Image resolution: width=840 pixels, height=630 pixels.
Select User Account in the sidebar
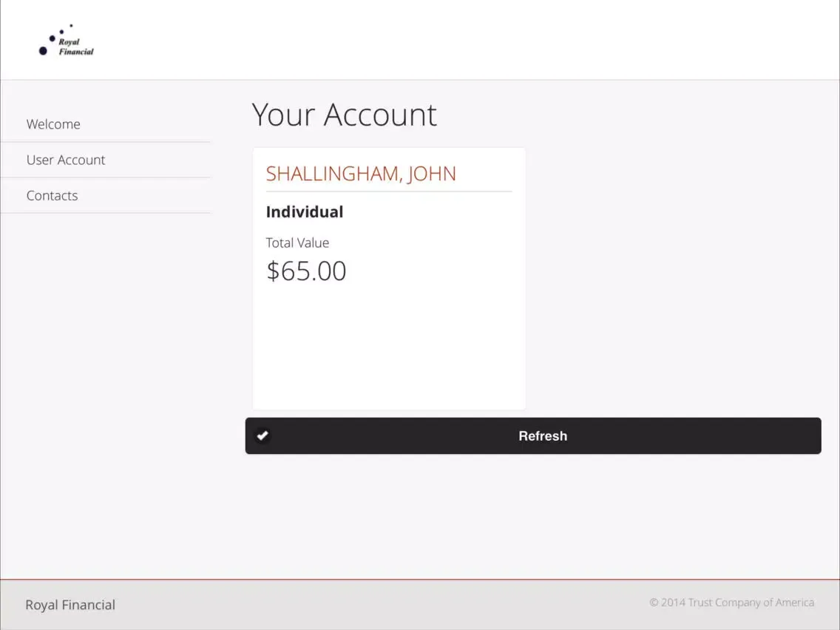(66, 160)
